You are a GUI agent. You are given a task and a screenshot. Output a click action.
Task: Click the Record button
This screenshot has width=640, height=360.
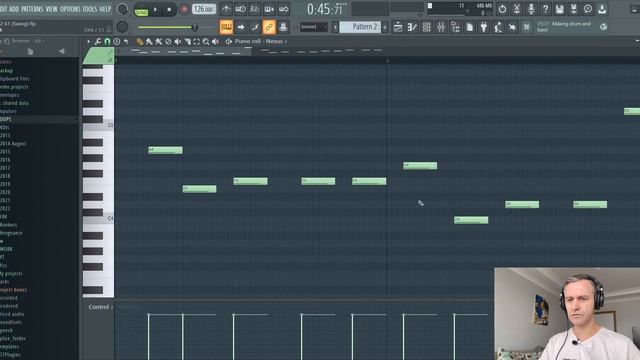click(184, 9)
